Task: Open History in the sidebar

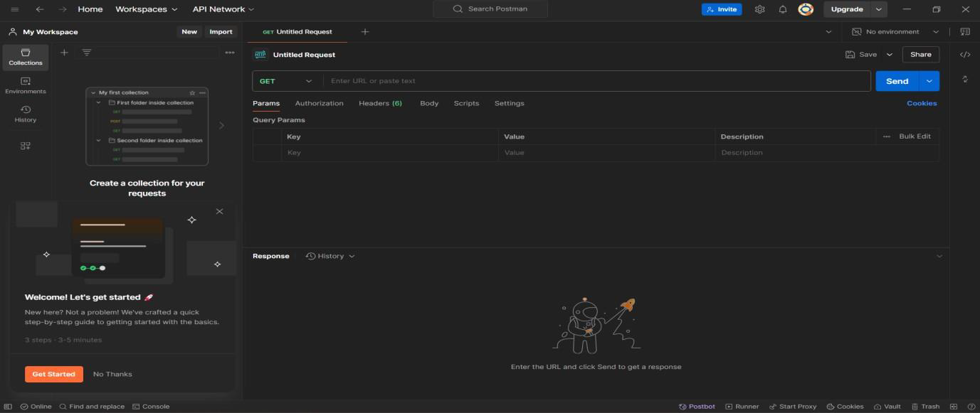Action: click(x=26, y=114)
